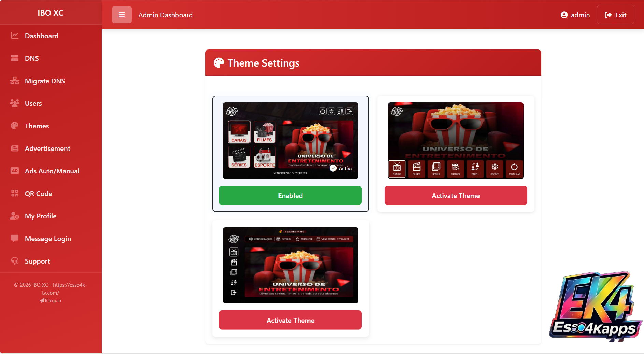Open My Profile page
Screen dimensions: 644x354
(x=41, y=216)
